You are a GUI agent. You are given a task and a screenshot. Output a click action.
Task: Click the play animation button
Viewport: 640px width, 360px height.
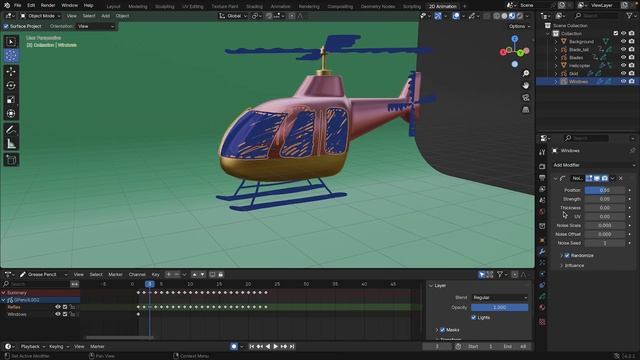[276, 347]
